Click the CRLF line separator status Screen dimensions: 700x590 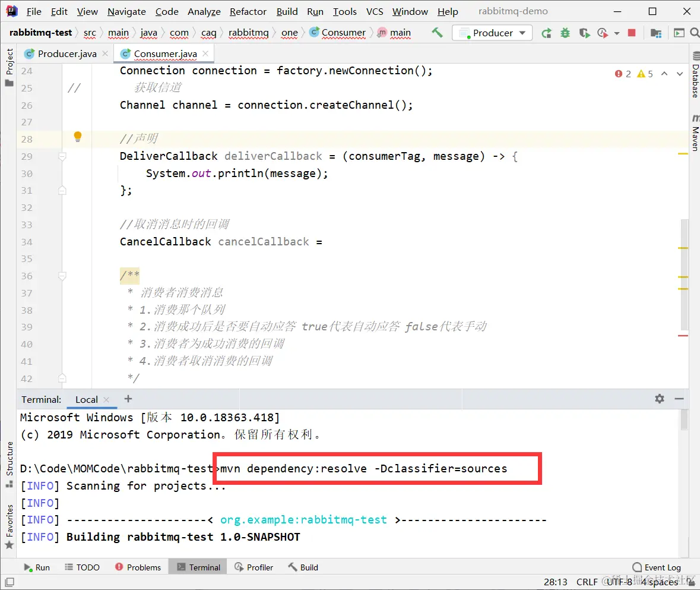click(587, 582)
